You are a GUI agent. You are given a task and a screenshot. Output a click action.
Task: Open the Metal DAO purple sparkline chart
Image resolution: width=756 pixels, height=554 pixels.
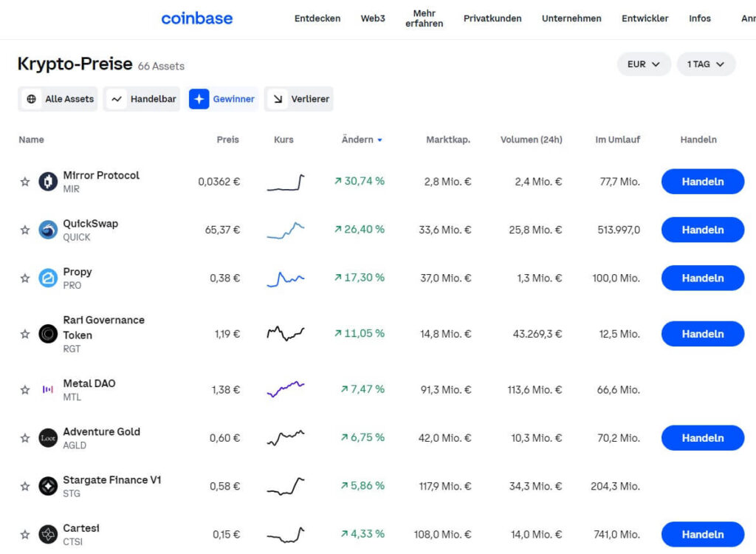[286, 389]
